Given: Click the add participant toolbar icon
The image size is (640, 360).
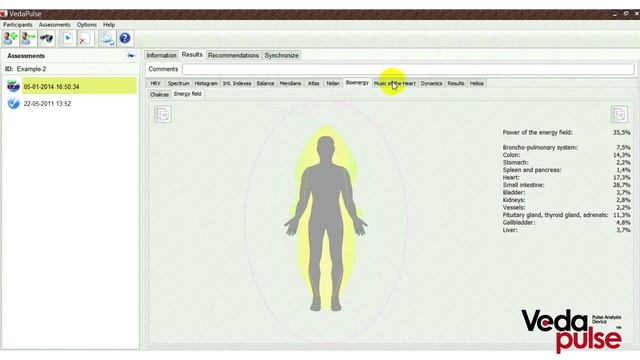Looking at the screenshot, I should click(x=10, y=38).
